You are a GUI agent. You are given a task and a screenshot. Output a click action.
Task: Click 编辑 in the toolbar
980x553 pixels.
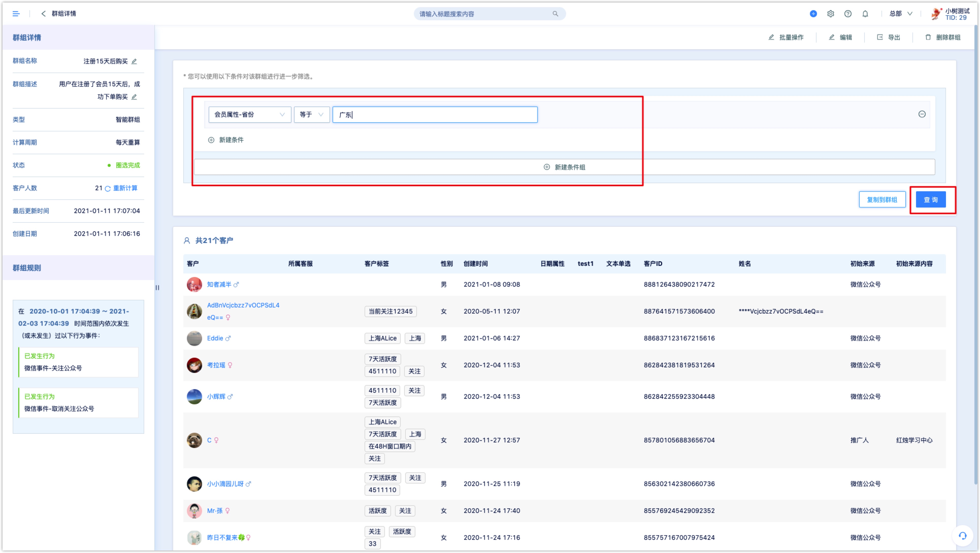click(840, 37)
